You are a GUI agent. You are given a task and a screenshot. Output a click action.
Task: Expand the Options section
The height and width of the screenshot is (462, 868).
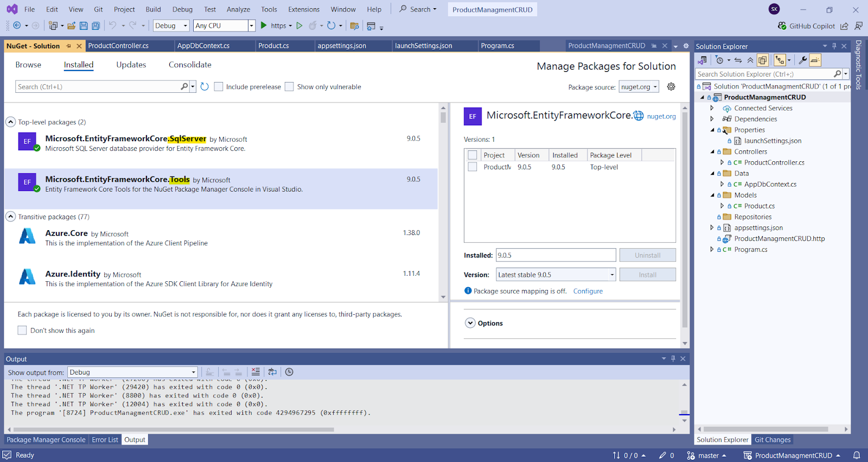470,323
